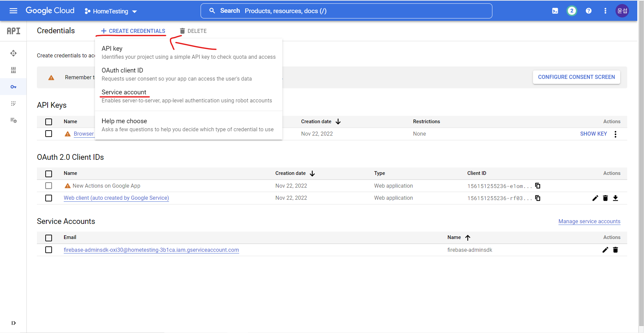Sort service accounts by Name arrow
Viewport: 644px width, 333px height.
click(x=468, y=238)
